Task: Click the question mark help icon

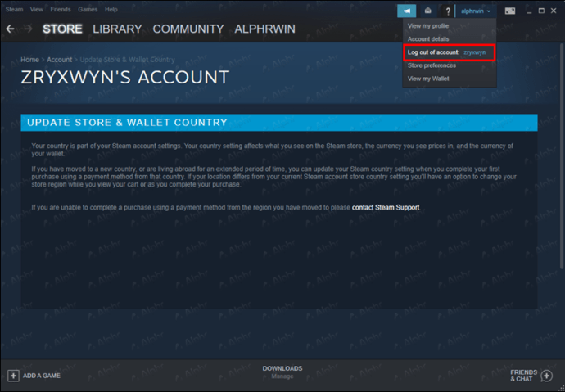Action: click(448, 11)
